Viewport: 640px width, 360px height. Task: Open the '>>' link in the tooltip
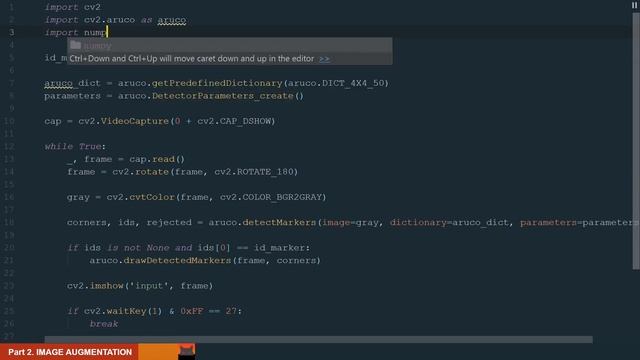pyautogui.click(x=324, y=59)
